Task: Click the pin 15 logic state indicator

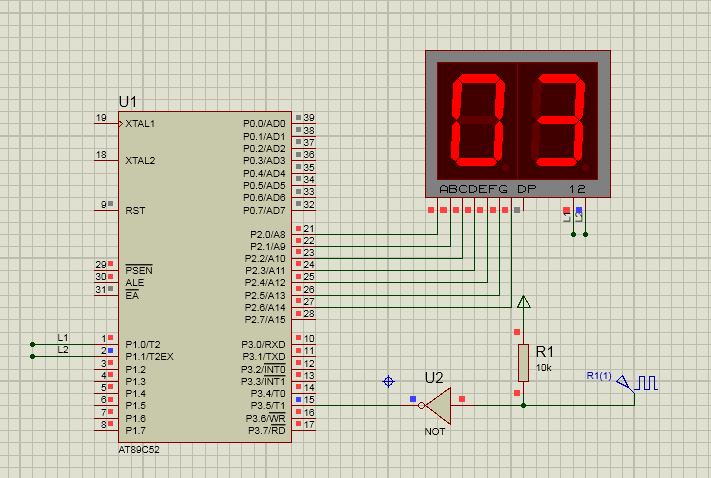Action: [x=297, y=400]
